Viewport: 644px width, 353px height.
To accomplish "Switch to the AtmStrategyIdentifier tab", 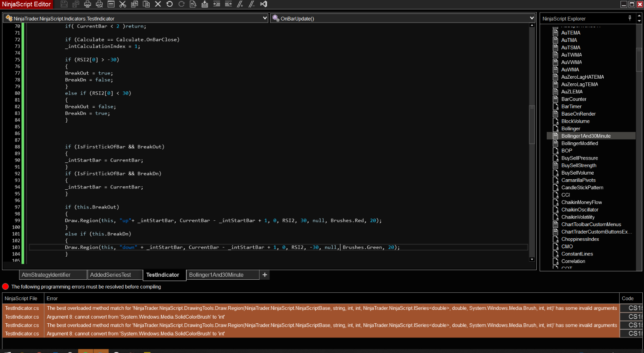I will [46, 275].
